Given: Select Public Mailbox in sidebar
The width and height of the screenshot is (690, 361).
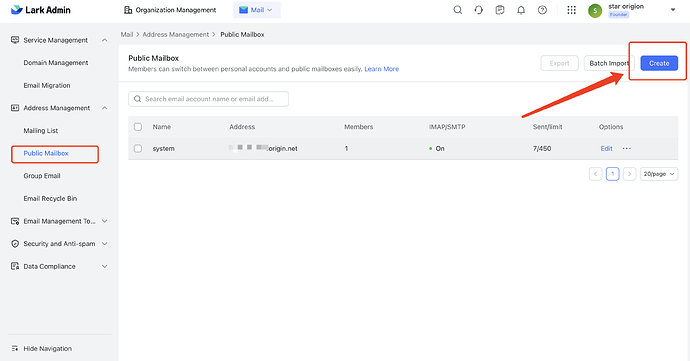Looking at the screenshot, I should coord(46,153).
